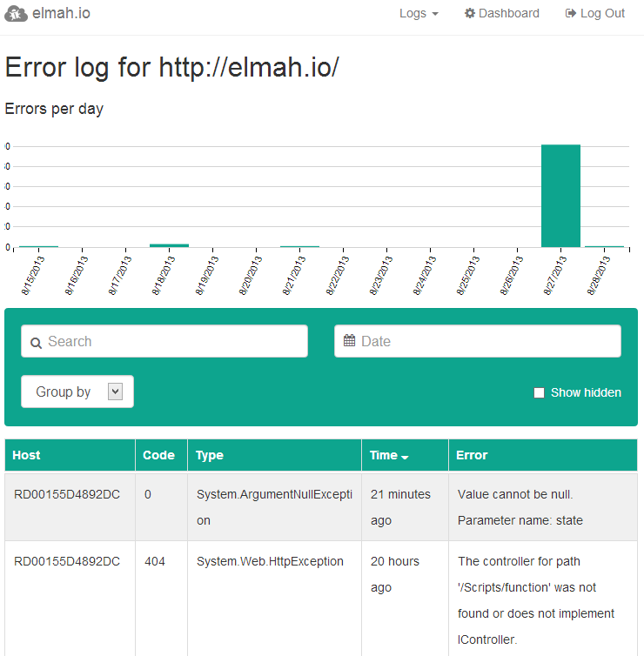Select Log Out in the navbar
The height and width of the screenshot is (656, 644).
point(595,13)
